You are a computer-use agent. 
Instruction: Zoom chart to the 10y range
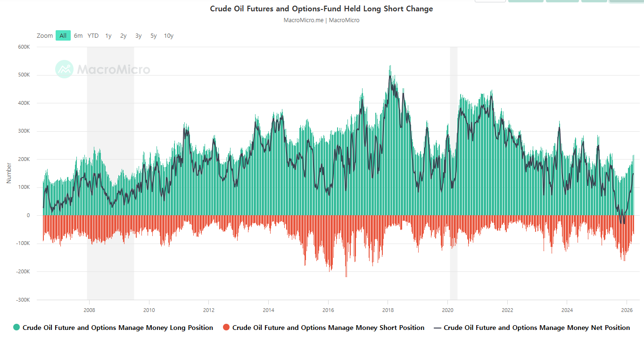point(169,35)
